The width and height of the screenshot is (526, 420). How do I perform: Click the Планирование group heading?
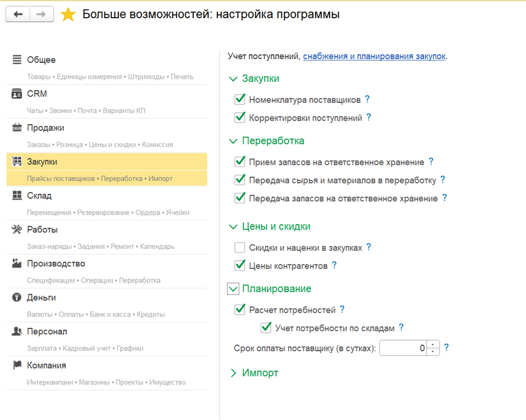tap(277, 289)
